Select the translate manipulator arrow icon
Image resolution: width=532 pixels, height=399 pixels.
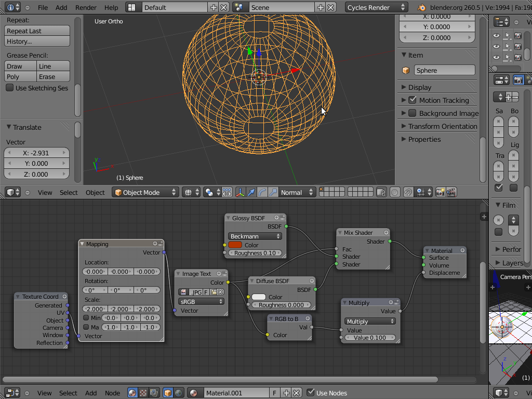click(251, 192)
